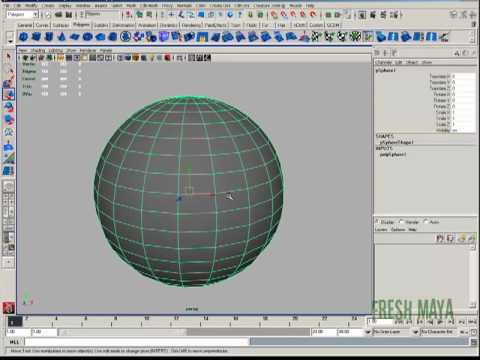Toggle Snap to Points magnet
The width and height of the screenshot is (480, 360).
(293, 15)
